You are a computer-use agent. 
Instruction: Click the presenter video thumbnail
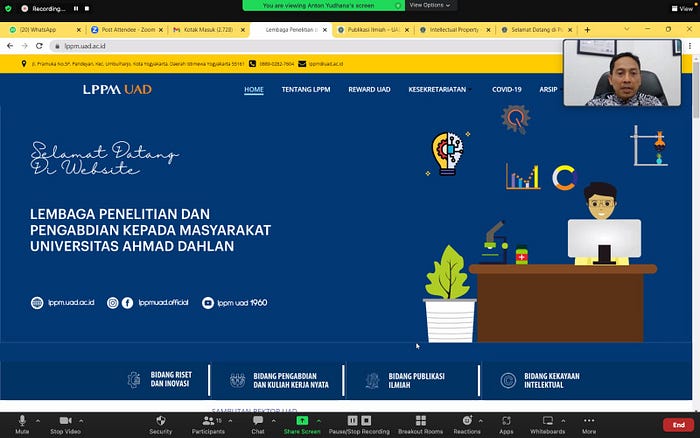pos(622,73)
